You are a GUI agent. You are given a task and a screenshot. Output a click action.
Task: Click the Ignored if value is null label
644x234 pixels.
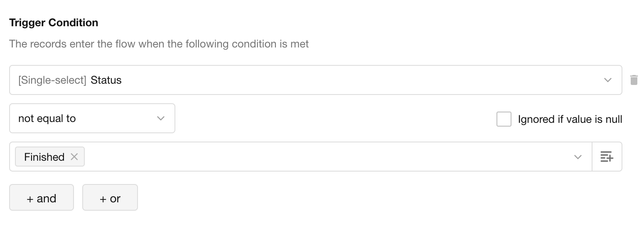coord(570,119)
